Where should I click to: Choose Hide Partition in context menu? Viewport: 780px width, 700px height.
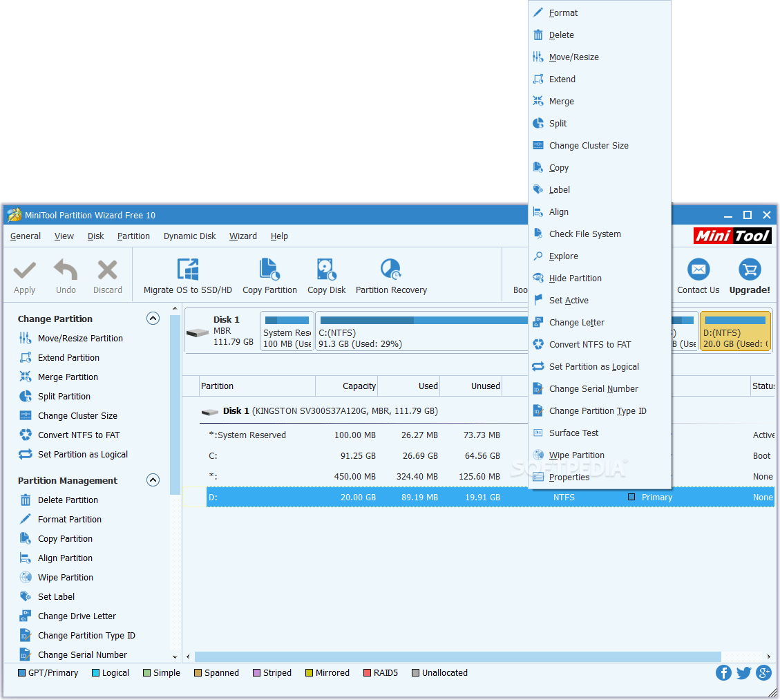(x=600, y=278)
